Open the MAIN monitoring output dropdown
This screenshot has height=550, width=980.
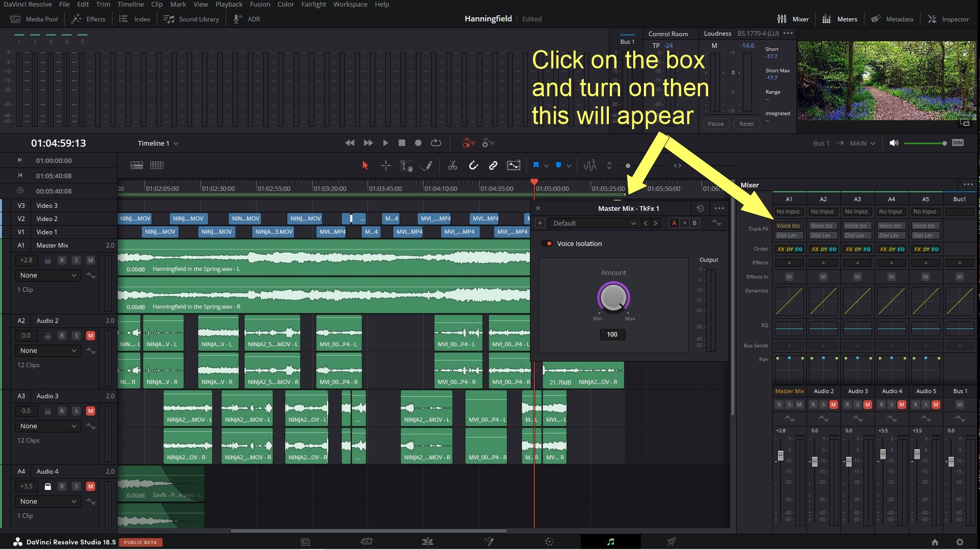pyautogui.click(x=862, y=143)
